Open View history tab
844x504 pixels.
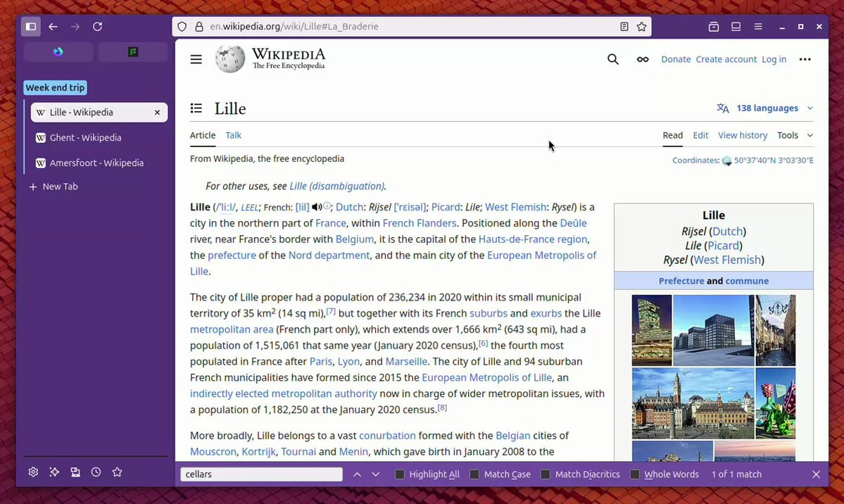click(742, 135)
